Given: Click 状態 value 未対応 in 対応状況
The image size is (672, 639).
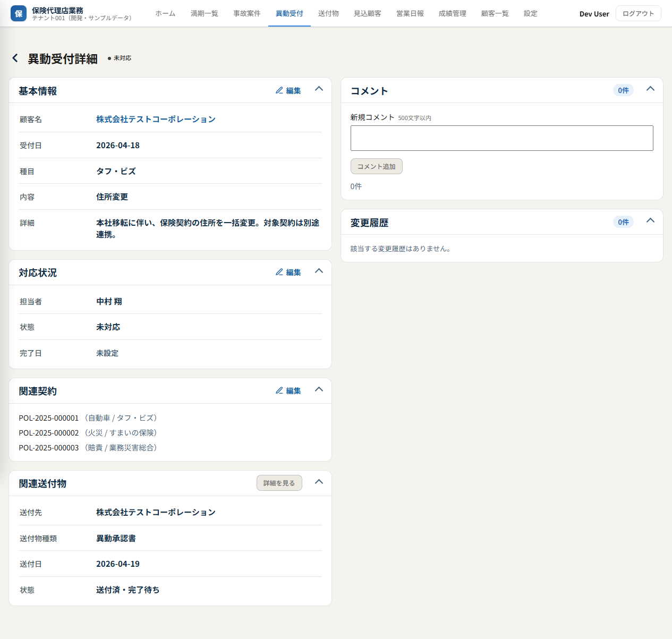Looking at the screenshot, I should tap(108, 327).
